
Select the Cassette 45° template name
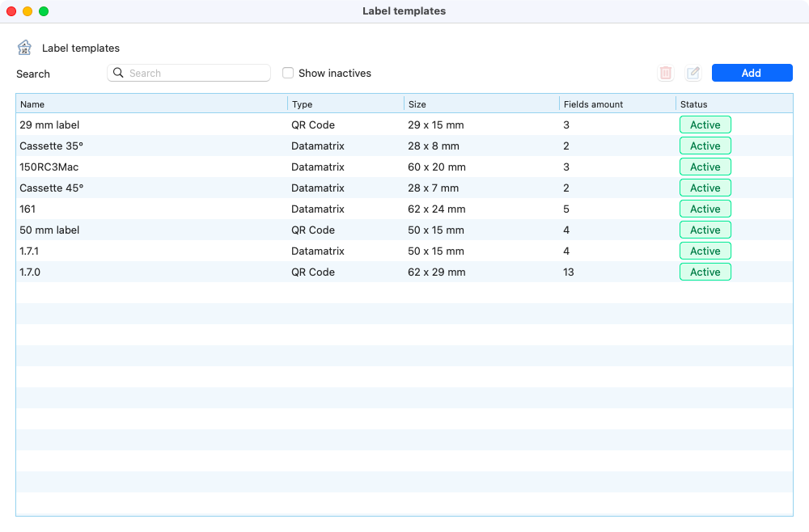point(51,188)
